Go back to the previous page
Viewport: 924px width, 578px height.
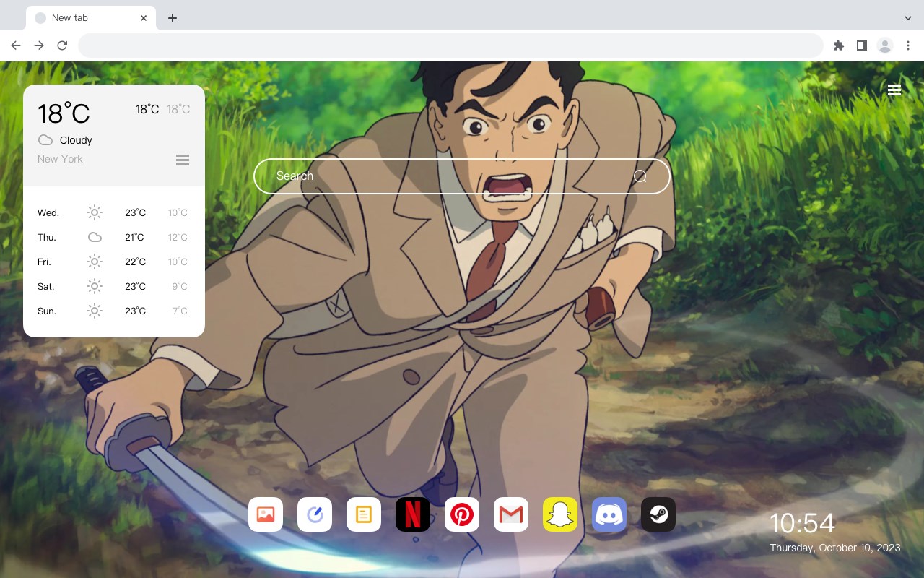[16, 46]
